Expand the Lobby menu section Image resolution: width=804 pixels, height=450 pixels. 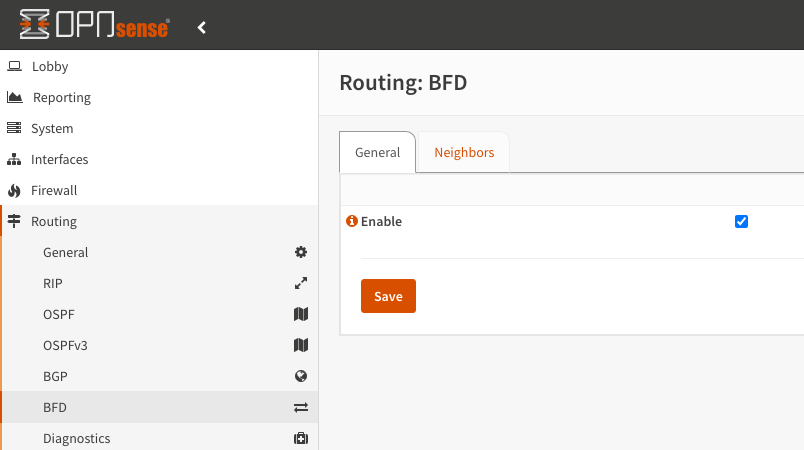(x=50, y=67)
